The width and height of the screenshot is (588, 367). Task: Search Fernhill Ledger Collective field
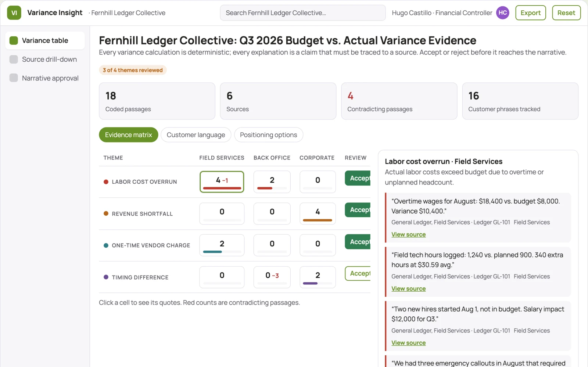coord(303,13)
